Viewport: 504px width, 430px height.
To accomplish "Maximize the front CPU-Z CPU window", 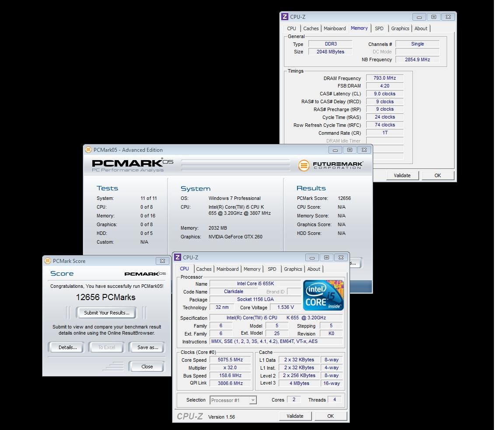I will tap(326, 258).
